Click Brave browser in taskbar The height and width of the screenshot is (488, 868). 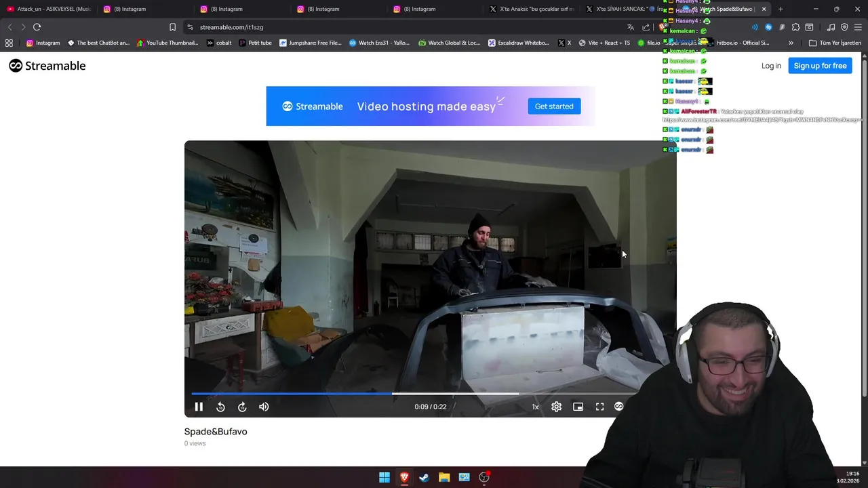pos(404,477)
